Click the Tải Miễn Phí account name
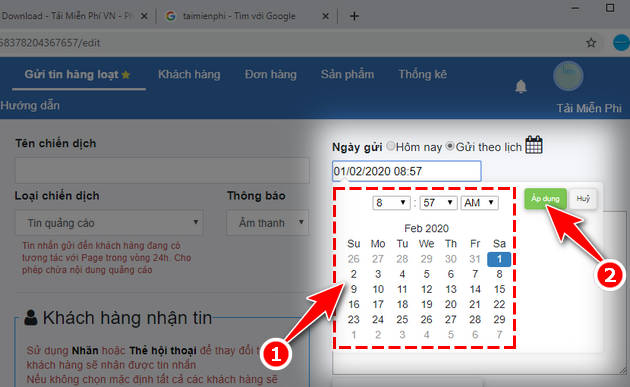 (589, 108)
